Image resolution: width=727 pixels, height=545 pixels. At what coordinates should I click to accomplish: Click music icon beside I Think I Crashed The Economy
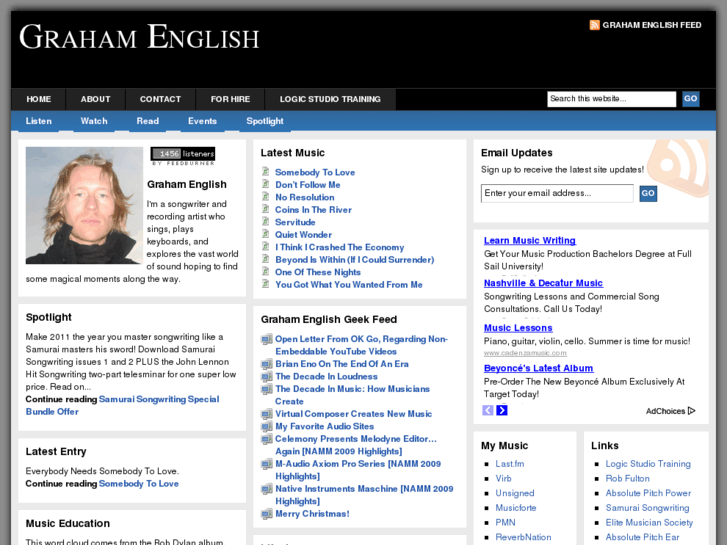266,247
